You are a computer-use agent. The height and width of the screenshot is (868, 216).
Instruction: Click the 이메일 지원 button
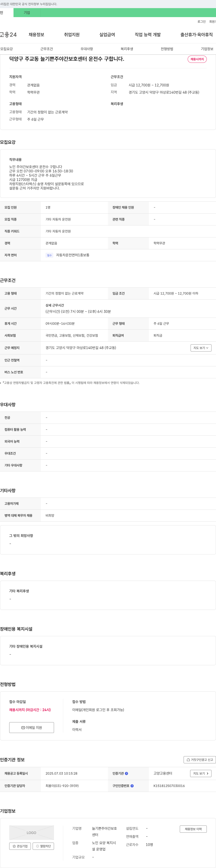coord(32,728)
